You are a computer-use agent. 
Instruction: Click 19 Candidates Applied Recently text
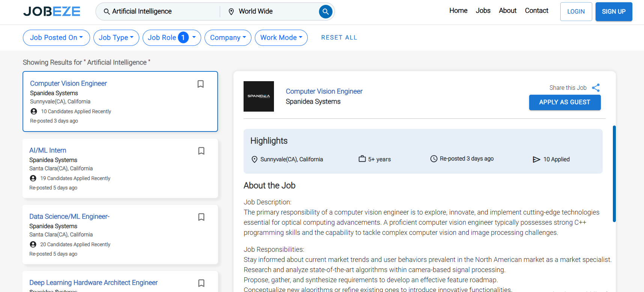(75, 178)
